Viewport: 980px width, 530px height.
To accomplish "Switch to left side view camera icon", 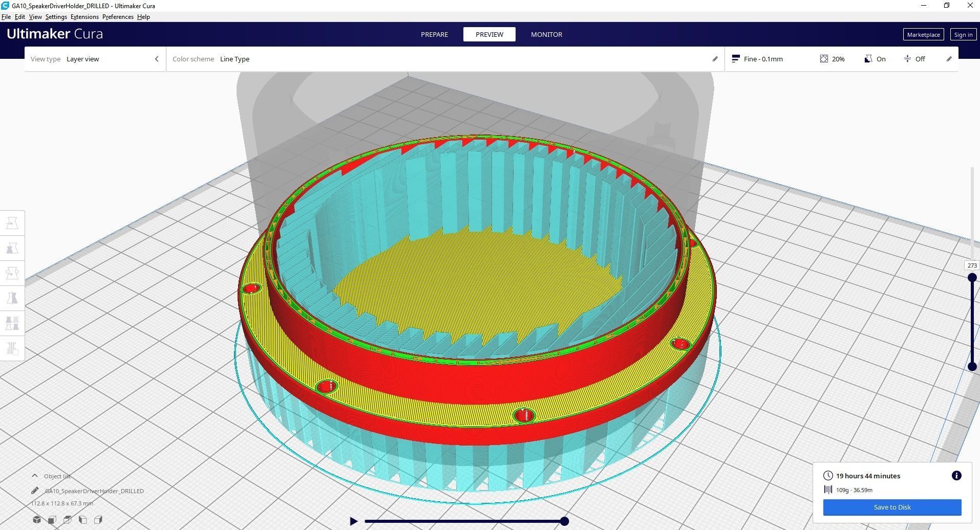I will (x=82, y=520).
